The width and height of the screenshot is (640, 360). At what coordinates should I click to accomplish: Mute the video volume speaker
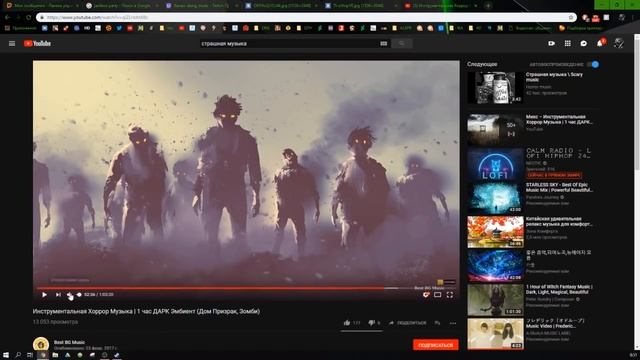pos(69,295)
